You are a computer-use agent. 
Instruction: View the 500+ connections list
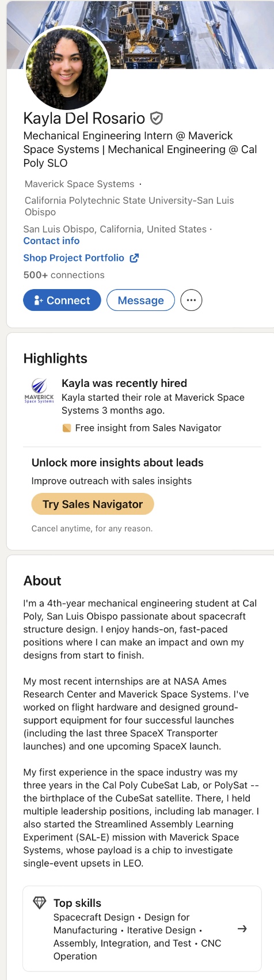click(x=64, y=275)
